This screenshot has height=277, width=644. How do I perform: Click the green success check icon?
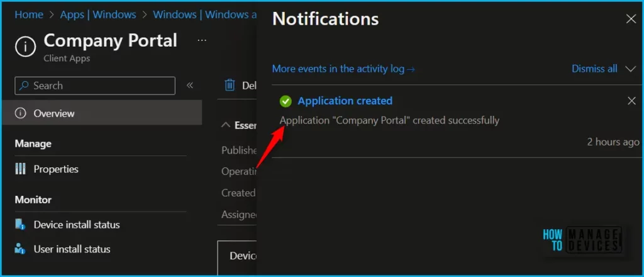click(x=286, y=101)
